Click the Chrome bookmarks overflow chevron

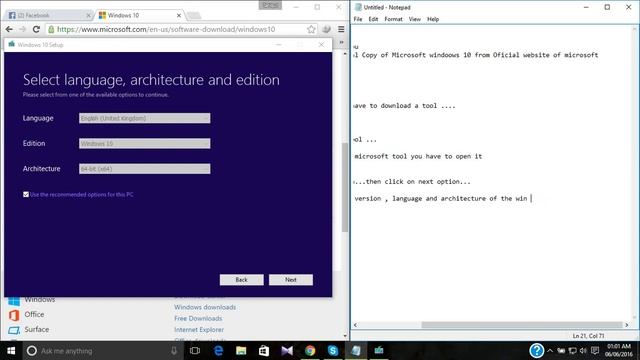[341, 42]
